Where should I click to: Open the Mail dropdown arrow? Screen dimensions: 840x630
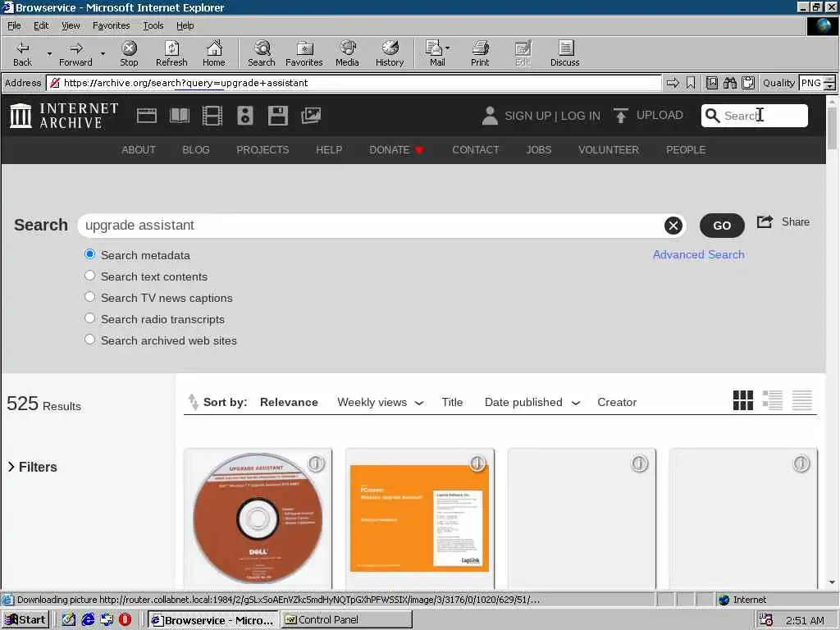[447, 48]
